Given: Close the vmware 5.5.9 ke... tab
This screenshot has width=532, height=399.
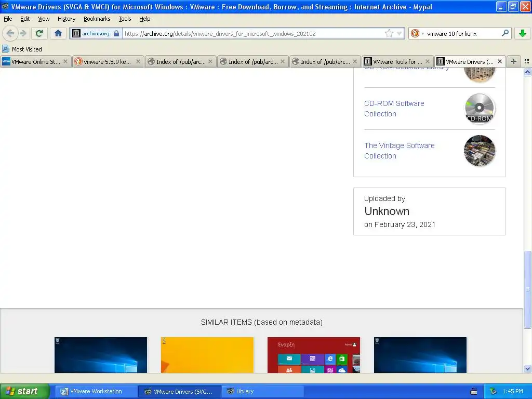Looking at the screenshot, I should click(x=138, y=61).
